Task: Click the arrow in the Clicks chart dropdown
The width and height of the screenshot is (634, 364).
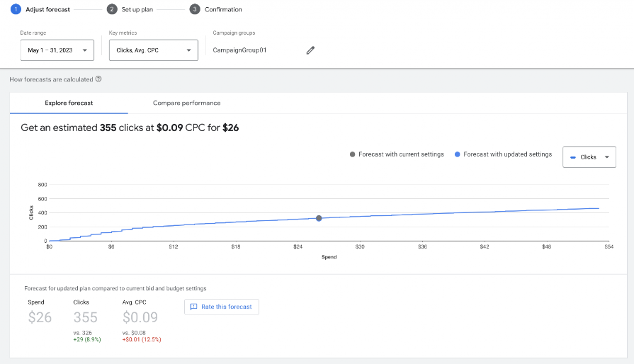Action: coord(606,157)
